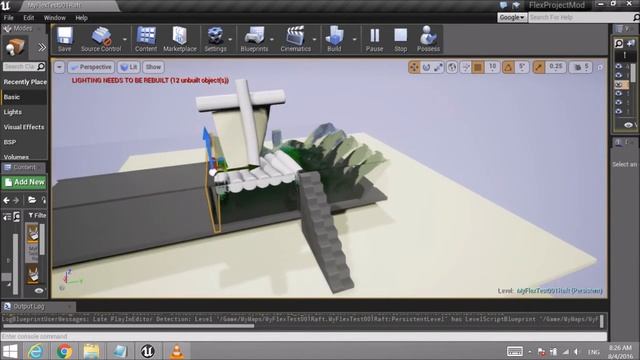Toggle visibility of first outliner actor

coord(619,67)
